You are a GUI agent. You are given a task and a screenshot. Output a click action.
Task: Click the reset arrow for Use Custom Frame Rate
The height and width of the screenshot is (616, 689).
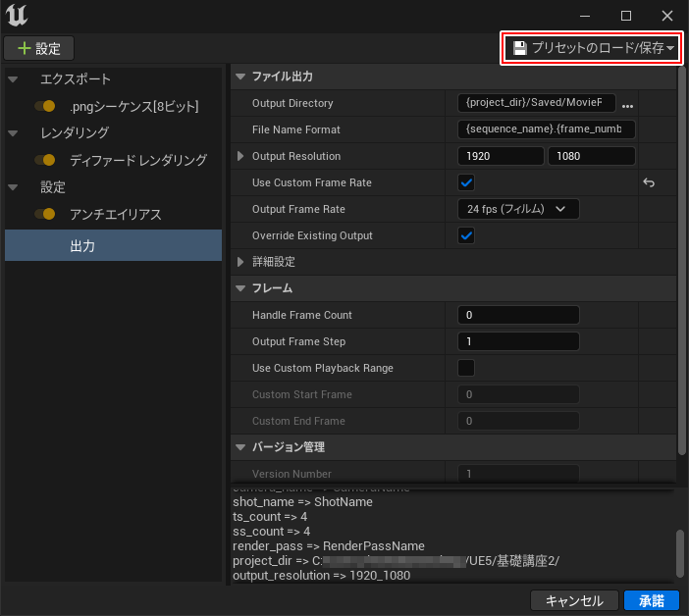[x=648, y=182]
